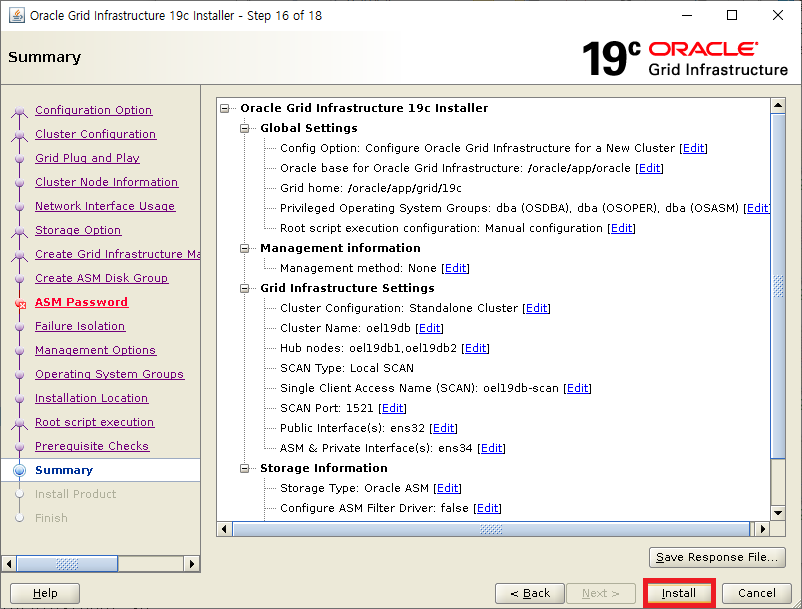Click the step list scroll-left arrow
This screenshot has width=802, height=609.
pyautogui.click(x=9, y=564)
